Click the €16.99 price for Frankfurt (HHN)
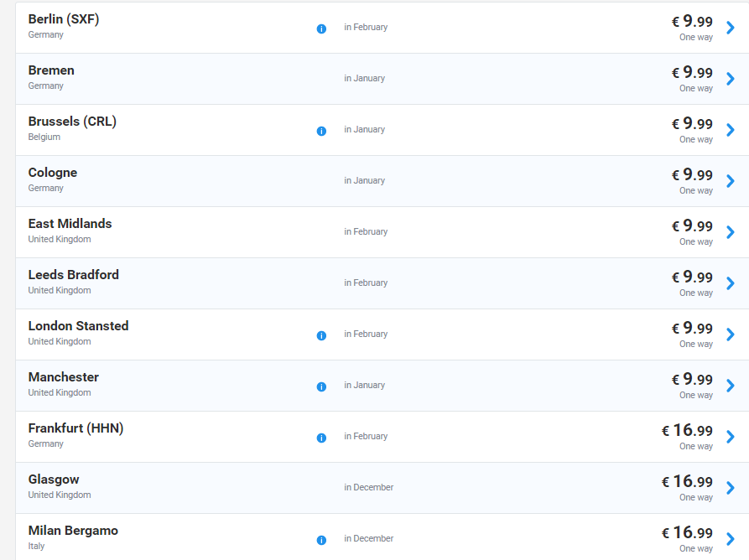Screen dimensions: 749x560 pos(687,431)
